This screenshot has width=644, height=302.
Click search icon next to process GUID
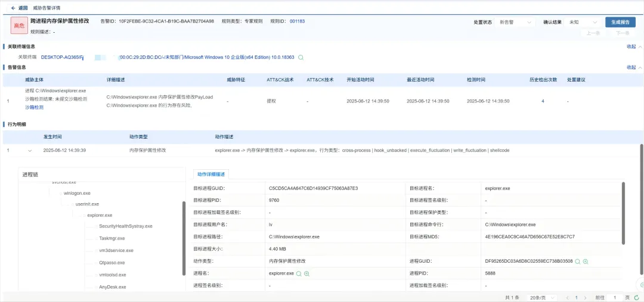point(577,261)
